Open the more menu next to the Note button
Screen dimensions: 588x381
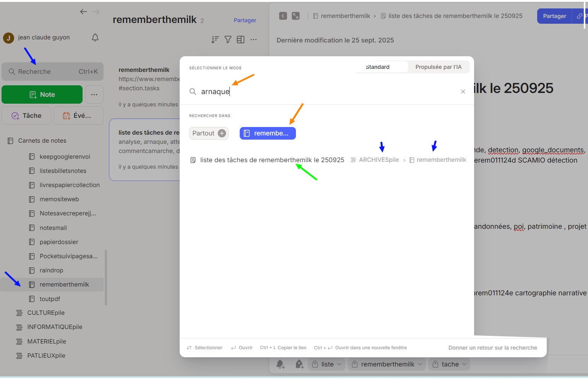click(x=94, y=94)
